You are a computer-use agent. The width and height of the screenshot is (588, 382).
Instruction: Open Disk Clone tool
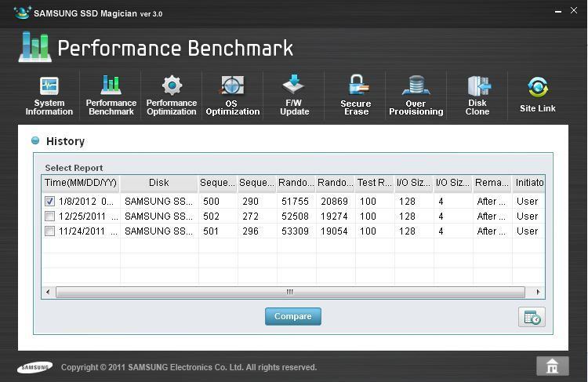477,96
